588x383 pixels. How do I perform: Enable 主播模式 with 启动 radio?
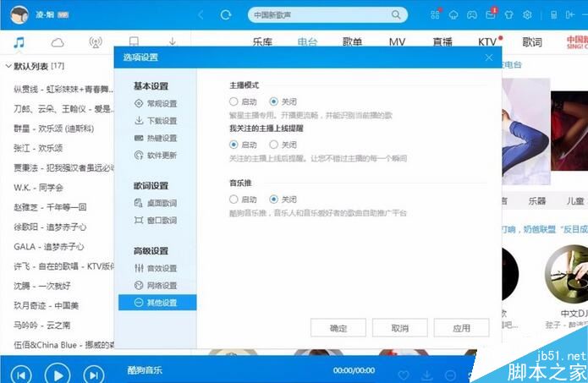(234, 101)
